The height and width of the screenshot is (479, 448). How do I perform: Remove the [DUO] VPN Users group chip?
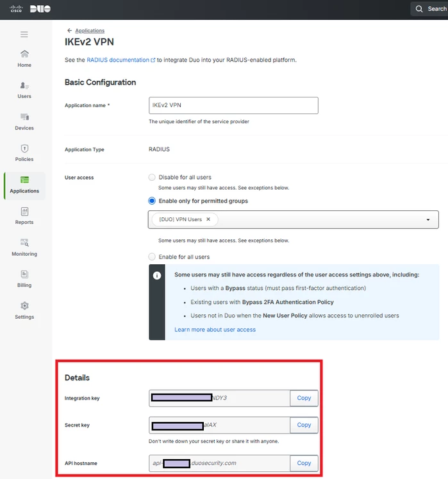pos(208,219)
